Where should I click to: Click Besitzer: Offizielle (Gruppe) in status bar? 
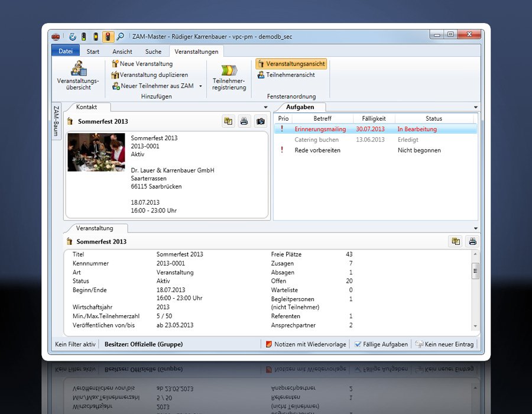point(144,344)
